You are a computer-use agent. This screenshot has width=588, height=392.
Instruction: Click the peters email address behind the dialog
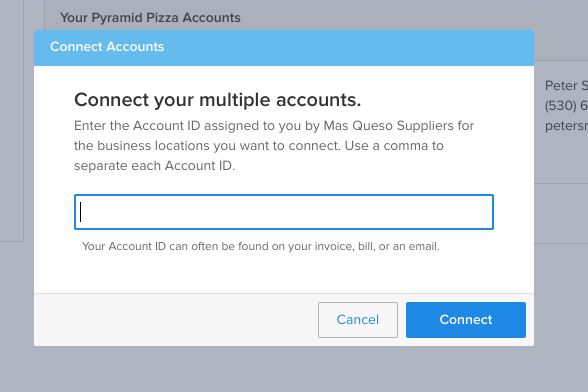pos(566,125)
